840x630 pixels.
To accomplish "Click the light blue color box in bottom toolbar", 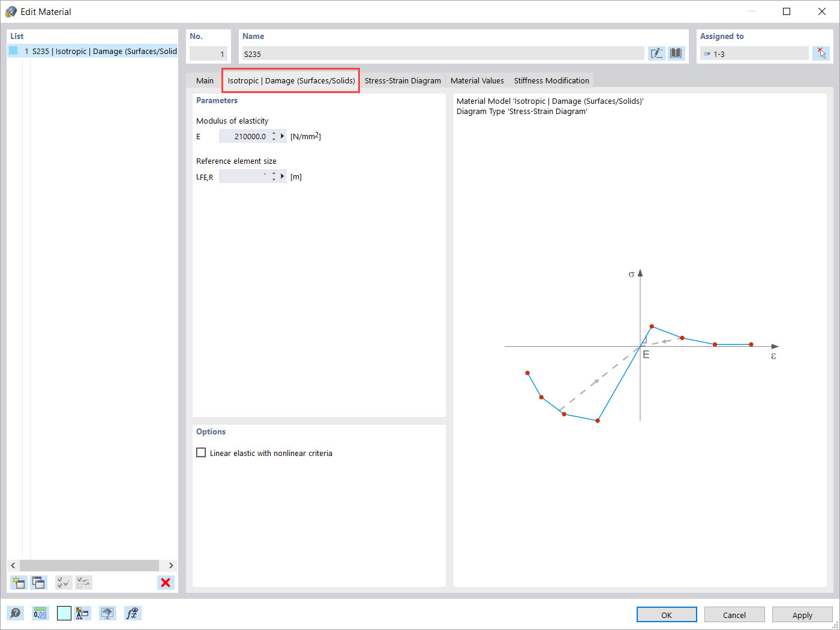I will 64,613.
